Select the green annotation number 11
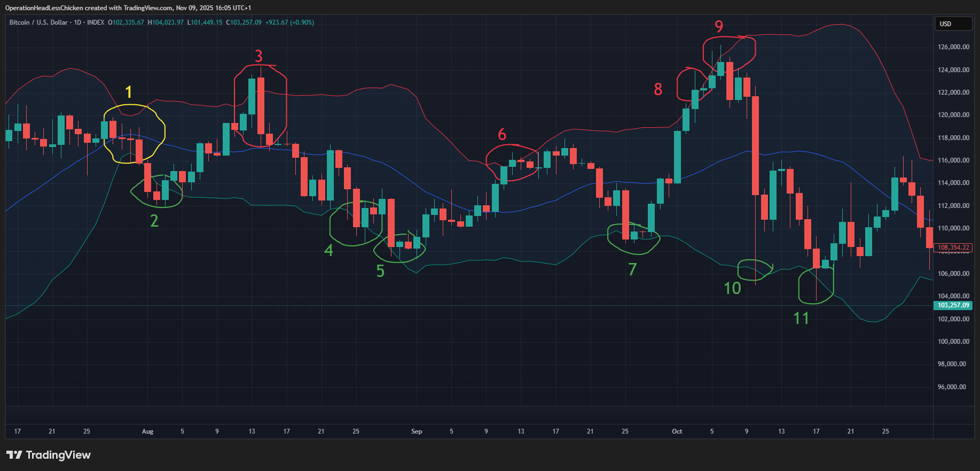The width and height of the screenshot is (980, 471). point(801,319)
